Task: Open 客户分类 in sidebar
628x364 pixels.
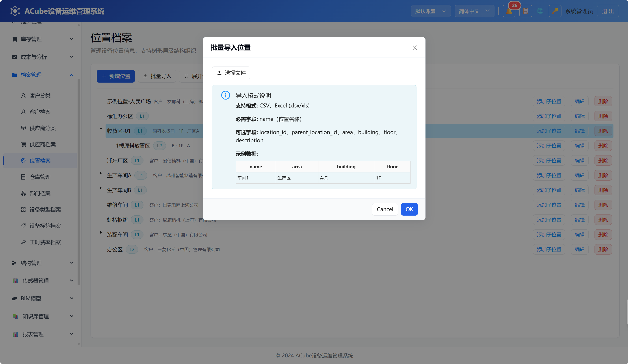Action: point(40,95)
